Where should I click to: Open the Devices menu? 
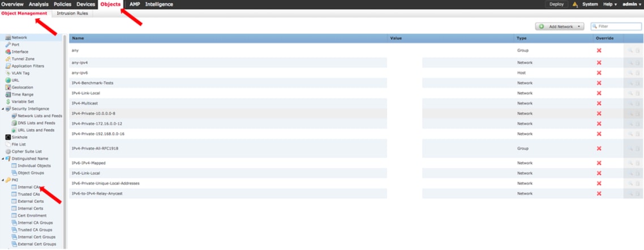coord(86,4)
